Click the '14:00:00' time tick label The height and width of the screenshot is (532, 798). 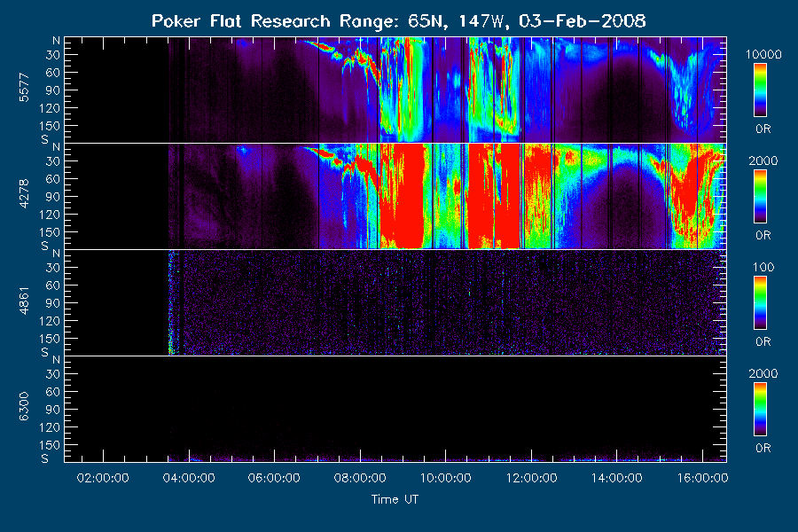point(617,478)
